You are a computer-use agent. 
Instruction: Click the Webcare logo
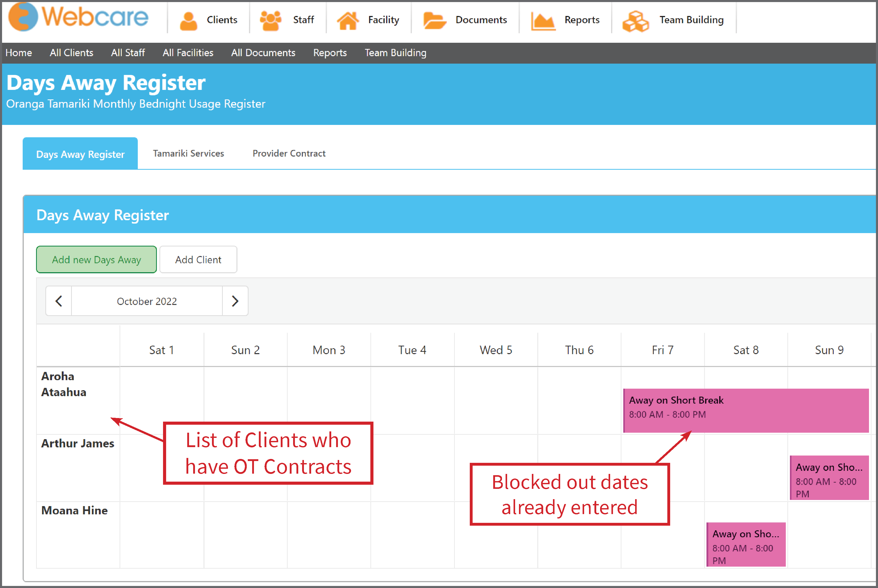(x=78, y=17)
